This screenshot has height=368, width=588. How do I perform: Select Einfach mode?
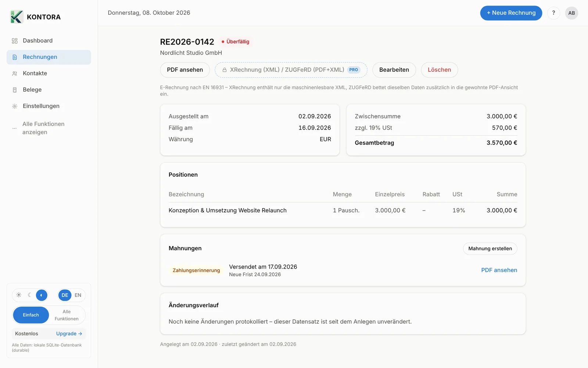click(x=31, y=315)
